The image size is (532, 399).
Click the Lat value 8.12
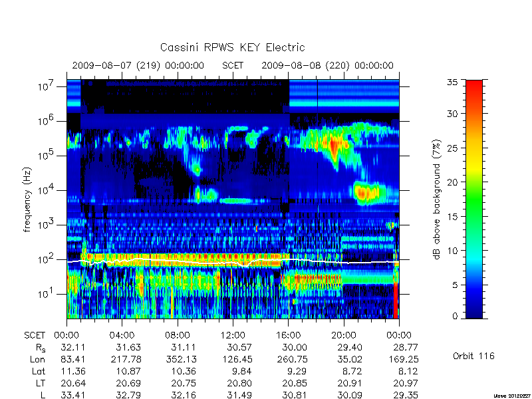coord(408,372)
